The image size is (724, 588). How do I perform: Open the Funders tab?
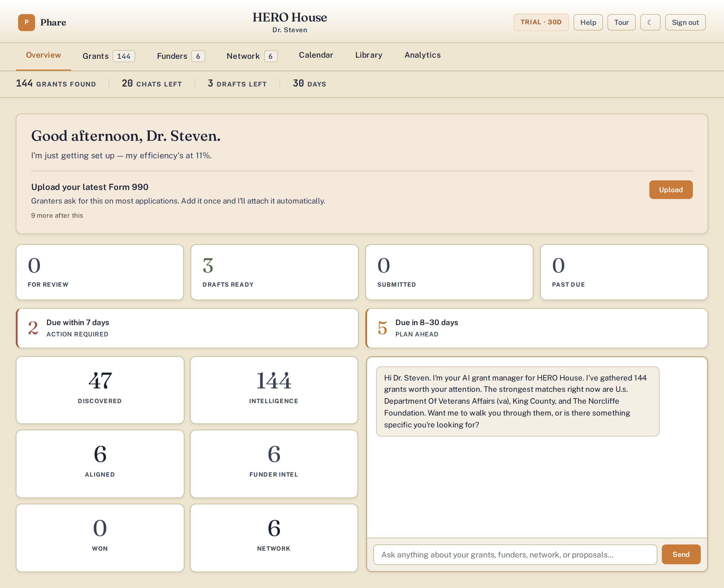[x=181, y=56]
